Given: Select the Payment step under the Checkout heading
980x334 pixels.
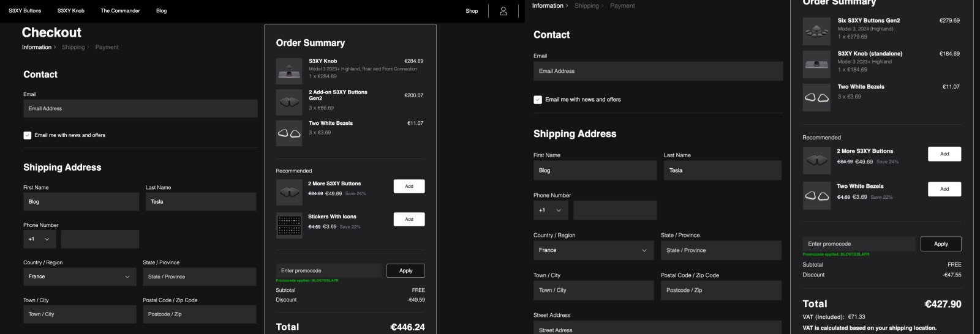Looking at the screenshot, I should click(x=107, y=47).
